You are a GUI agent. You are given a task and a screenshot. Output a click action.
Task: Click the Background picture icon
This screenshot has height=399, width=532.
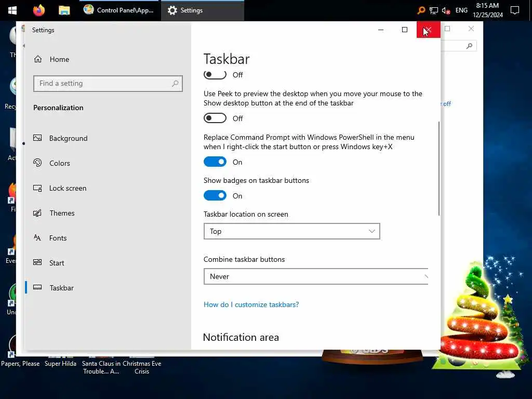tap(37, 138)
